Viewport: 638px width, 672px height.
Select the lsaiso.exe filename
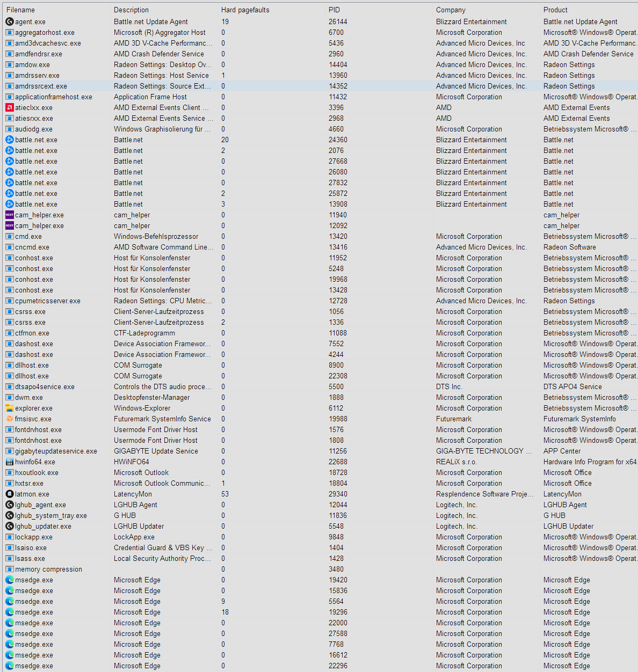tap(31, 548)
